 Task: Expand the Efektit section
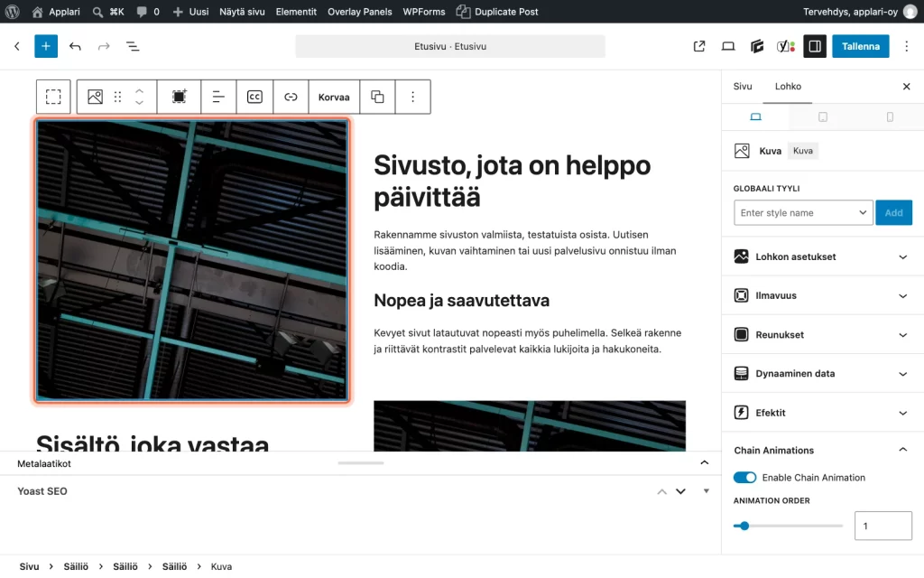click(822, 412)
